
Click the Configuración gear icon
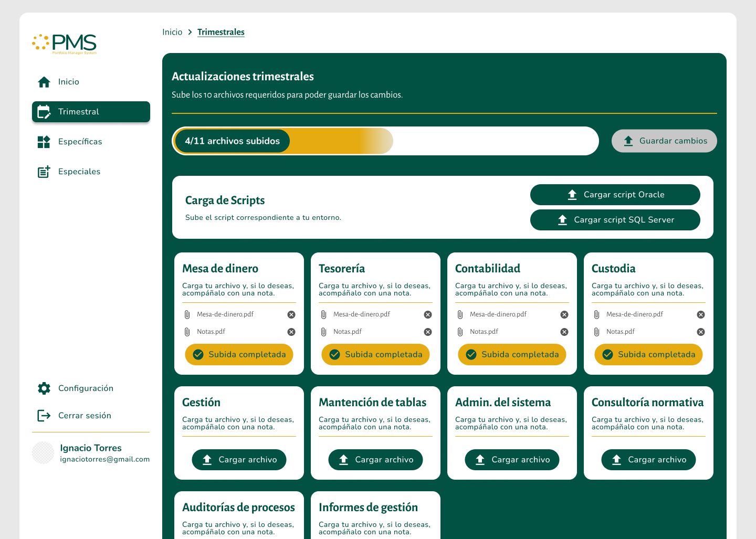44,388
